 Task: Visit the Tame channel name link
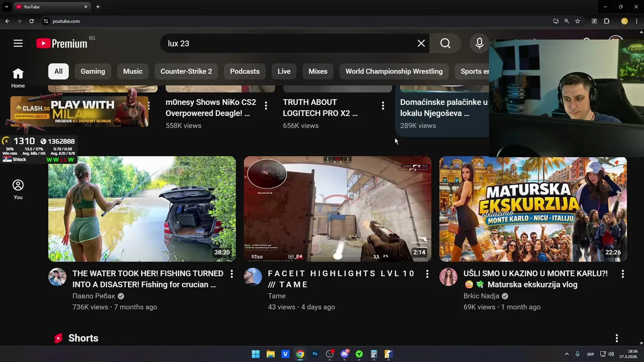click(x=277, y=296)
